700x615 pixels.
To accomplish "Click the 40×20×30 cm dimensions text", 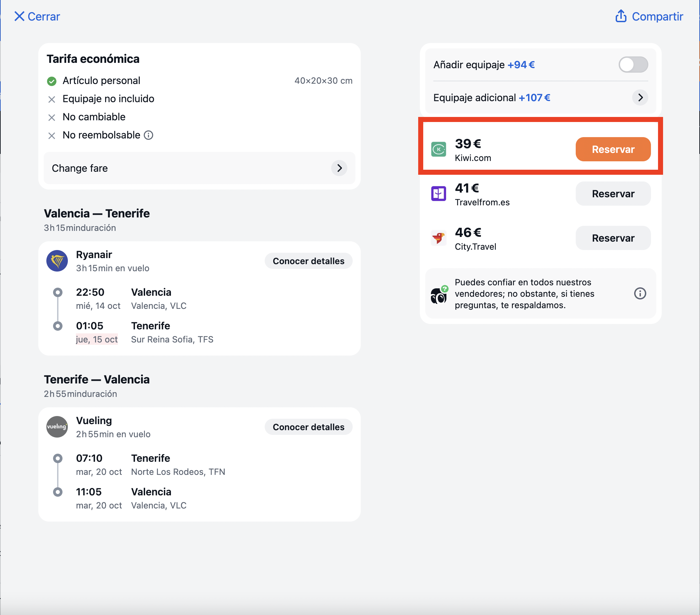I will [x=323, y=81].
